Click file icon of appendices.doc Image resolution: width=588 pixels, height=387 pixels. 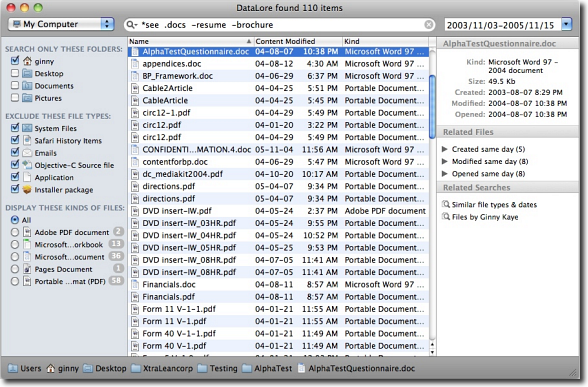(135, 64)
